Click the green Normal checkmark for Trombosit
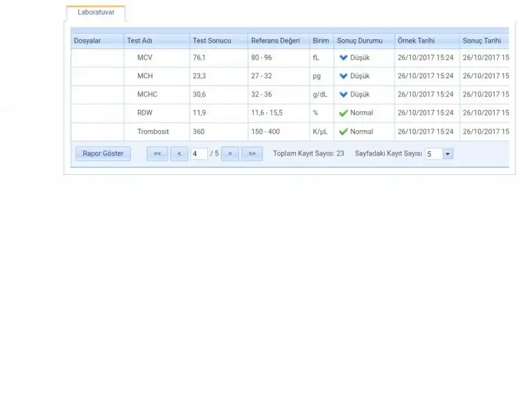This screenshot has height=420, width=522. click(x=343, y=132)
